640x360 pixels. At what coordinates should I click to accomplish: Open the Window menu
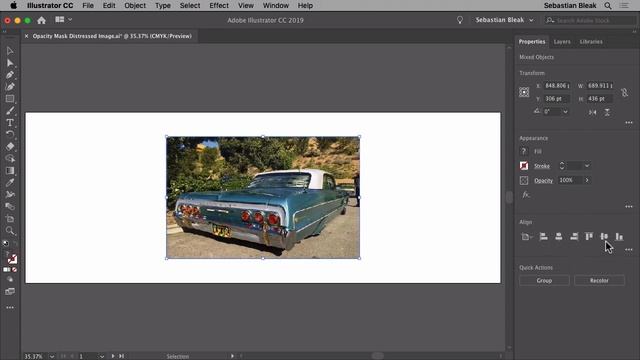click(x=276, y=6)
